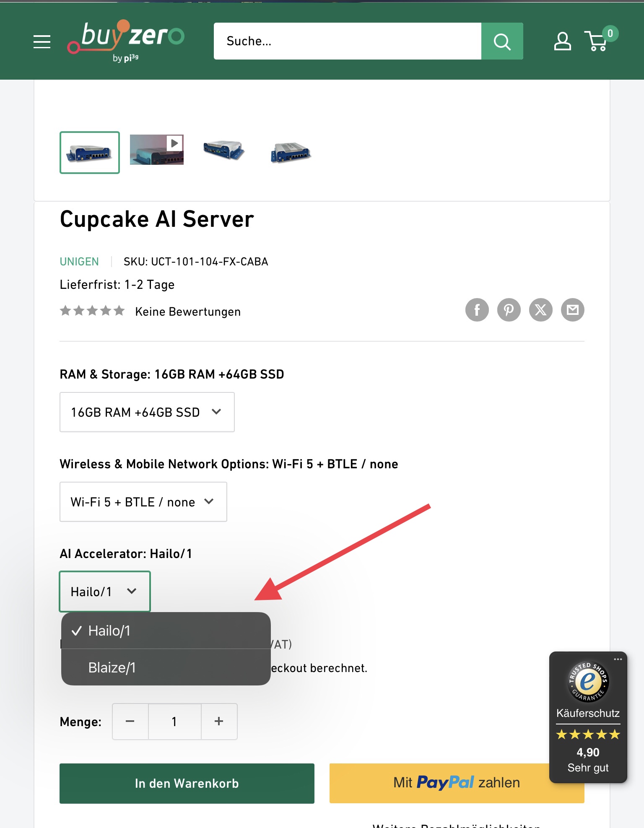The height and width of the screenshot is (828, 644).
Task: Click the buyzero logo
Action: [126, 41]
